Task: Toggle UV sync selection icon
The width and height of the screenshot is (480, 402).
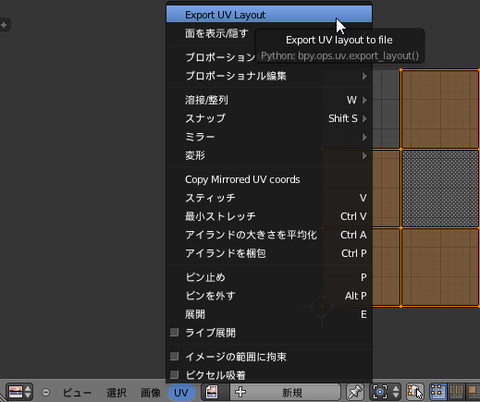Action: [x=415, y=392]
